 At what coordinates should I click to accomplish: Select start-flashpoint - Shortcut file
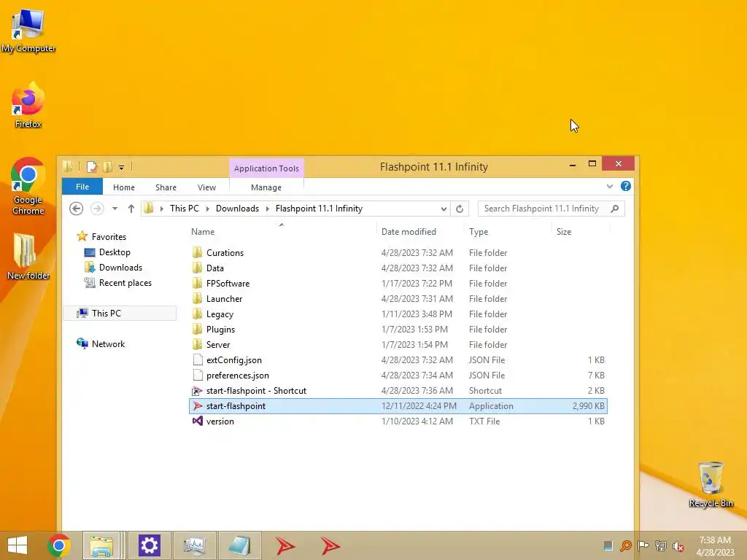pyautogui.click(x=398, y=391)
